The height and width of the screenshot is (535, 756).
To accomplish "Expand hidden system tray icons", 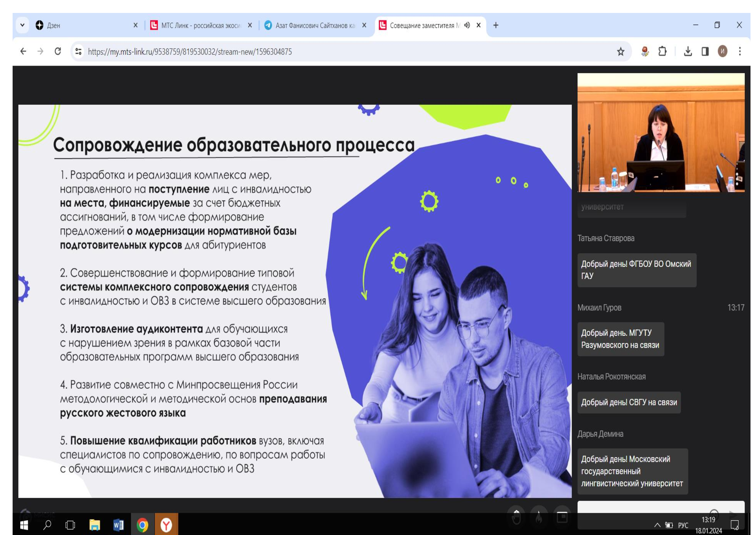I will 657,525.
